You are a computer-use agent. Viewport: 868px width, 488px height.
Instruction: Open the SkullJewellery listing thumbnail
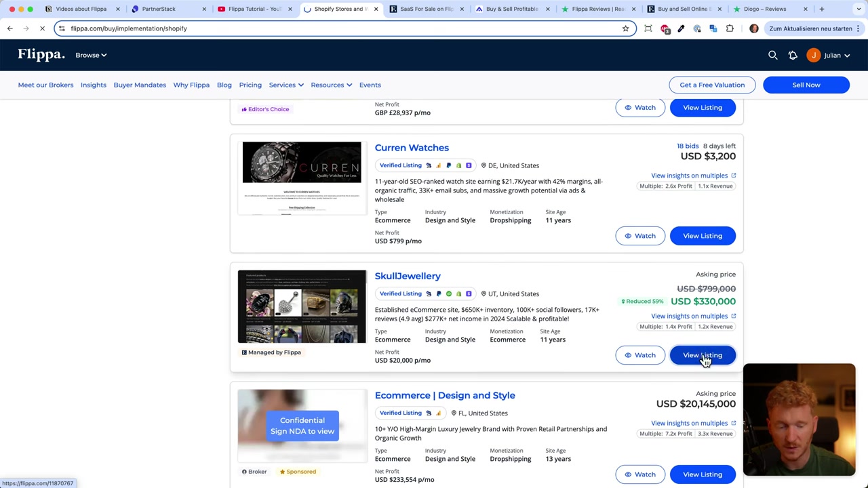coord(302,306)
